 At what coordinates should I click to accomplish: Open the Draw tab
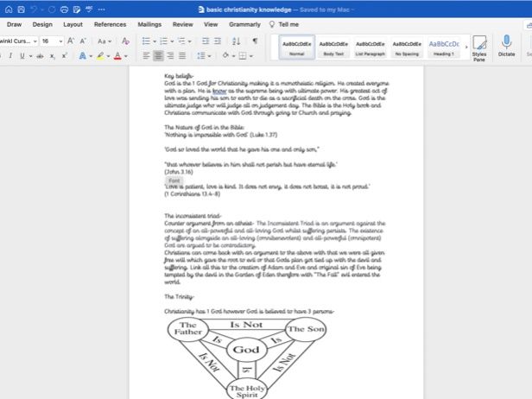coord(14,24)
